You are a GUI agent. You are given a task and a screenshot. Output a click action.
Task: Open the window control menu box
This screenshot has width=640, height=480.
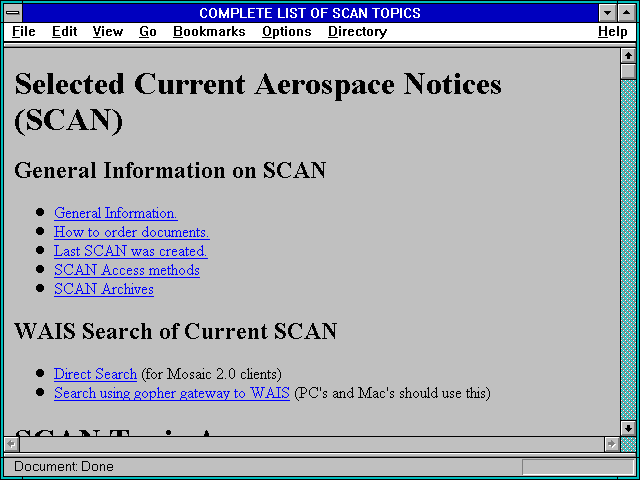13,13
